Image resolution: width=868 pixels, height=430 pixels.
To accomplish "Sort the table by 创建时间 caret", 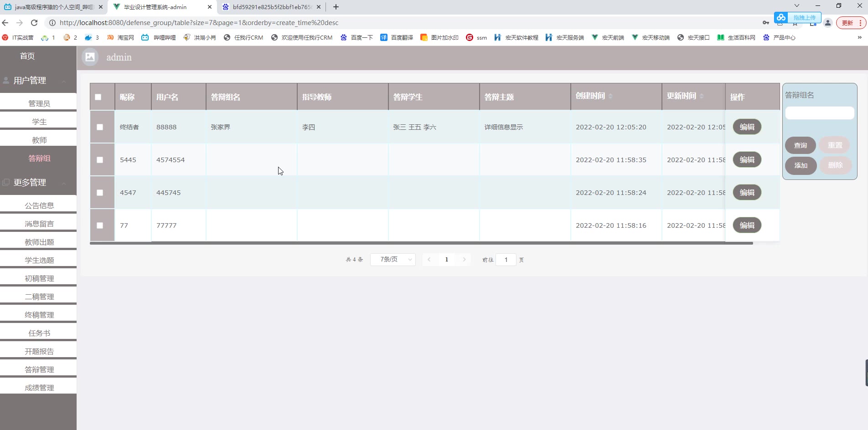I will click(610, 96).
